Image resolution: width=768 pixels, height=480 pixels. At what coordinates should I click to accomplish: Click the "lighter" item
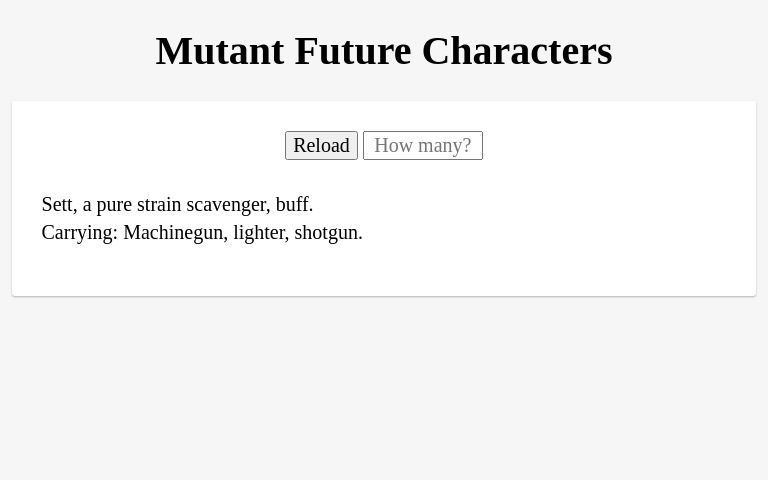tap(260, 233)
